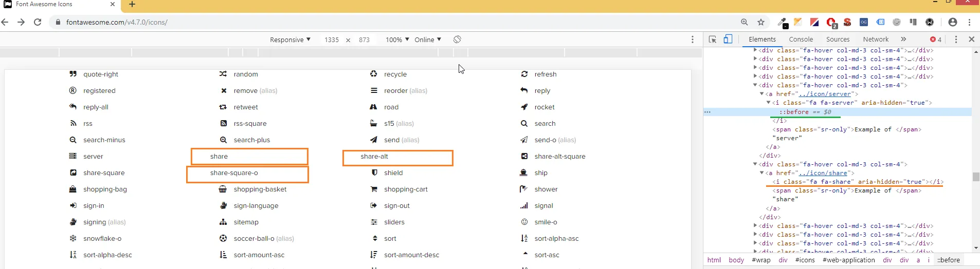This screenshot has width=980, height=269.
Task: Close the DevTools panel
Action: (x=971, y=39)
